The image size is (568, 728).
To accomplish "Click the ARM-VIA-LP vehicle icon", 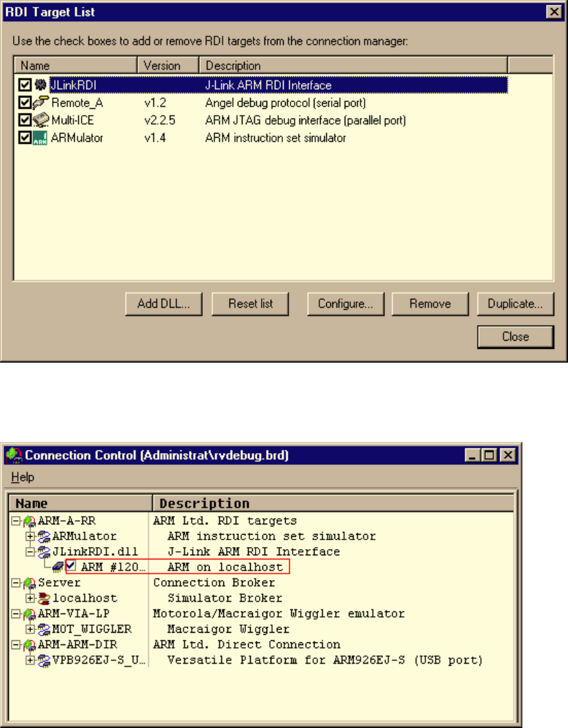I will [29, 614].
